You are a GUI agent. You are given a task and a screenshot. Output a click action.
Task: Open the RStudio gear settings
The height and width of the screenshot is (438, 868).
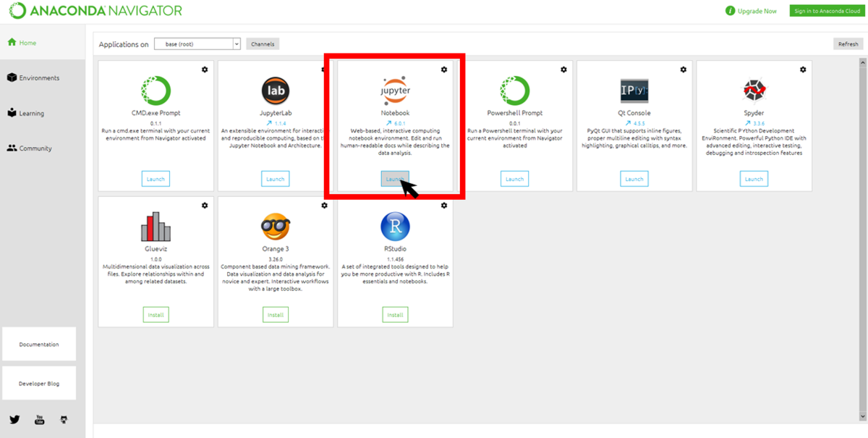[444, 206]
